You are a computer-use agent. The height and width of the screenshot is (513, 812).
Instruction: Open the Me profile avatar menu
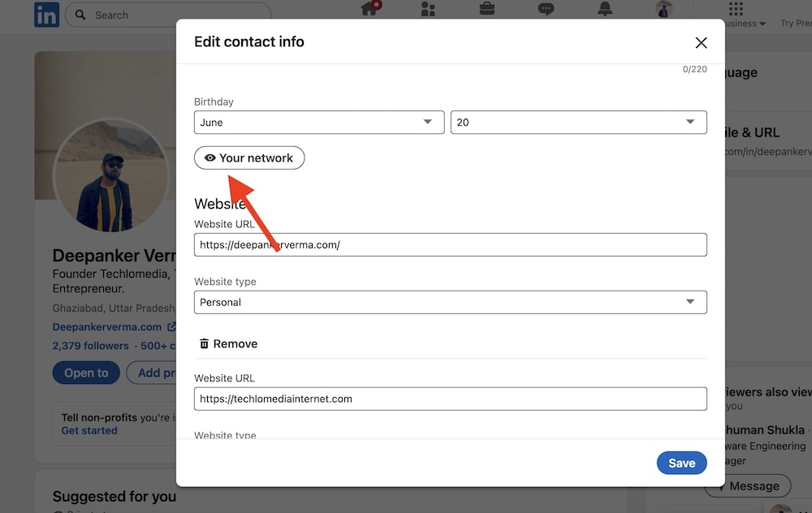[x=664, y=9]
